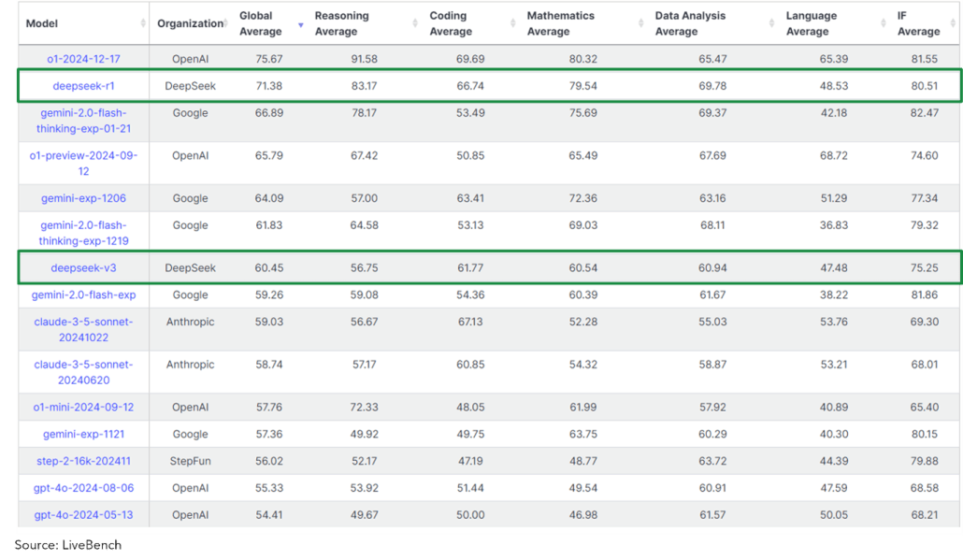Viewport: 963px width, 560px height.
Task: Select Google organization in the gemini-exp-1206 row
Action: [x=191, y=198]
